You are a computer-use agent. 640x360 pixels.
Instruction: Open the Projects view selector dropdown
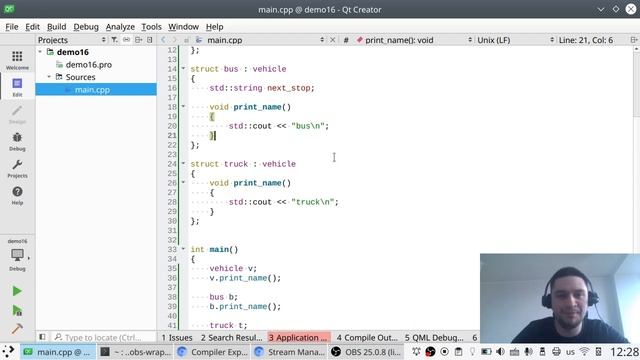pos(72,40)
